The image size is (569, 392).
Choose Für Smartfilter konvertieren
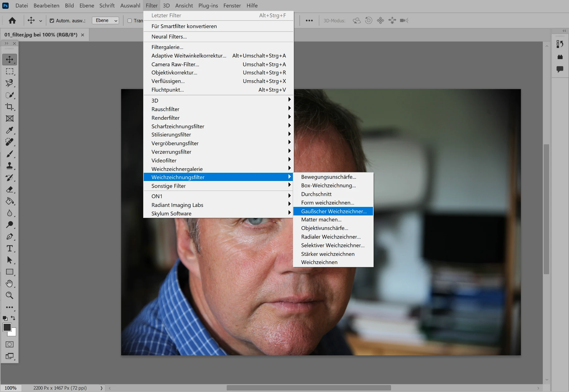(x=218, y=26)
